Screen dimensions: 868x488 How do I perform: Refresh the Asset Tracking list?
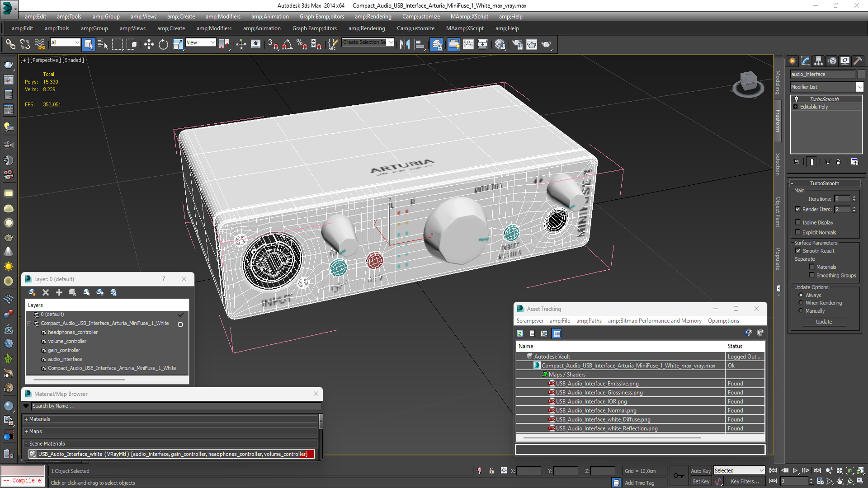[x=520, y=333]
